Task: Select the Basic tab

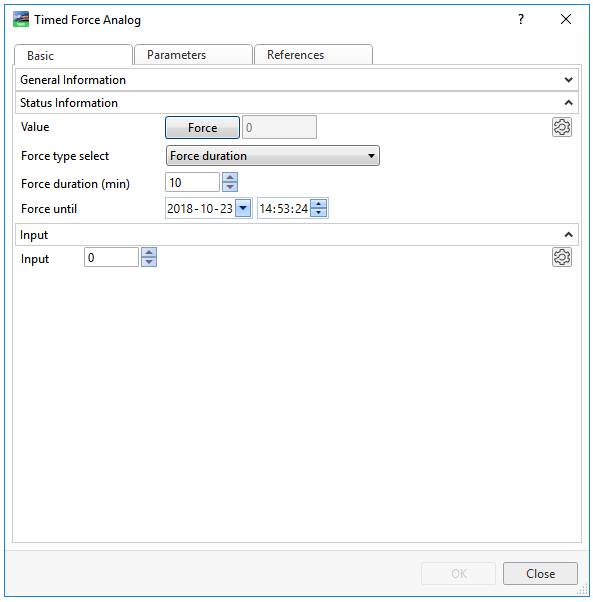Action: [73, 56]
